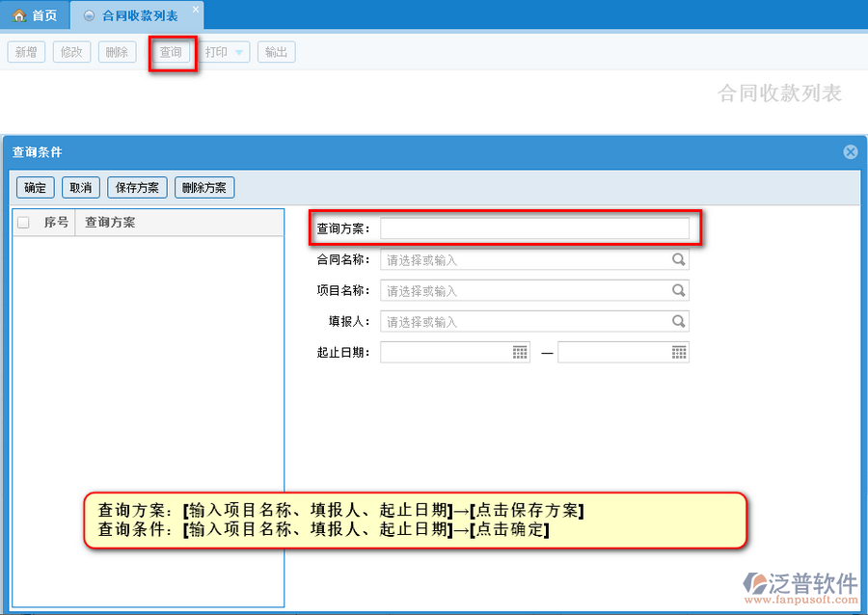The image size is (868, 615).
Task: Click the 查询 toolbar button
Action: [x=171, y=52]
